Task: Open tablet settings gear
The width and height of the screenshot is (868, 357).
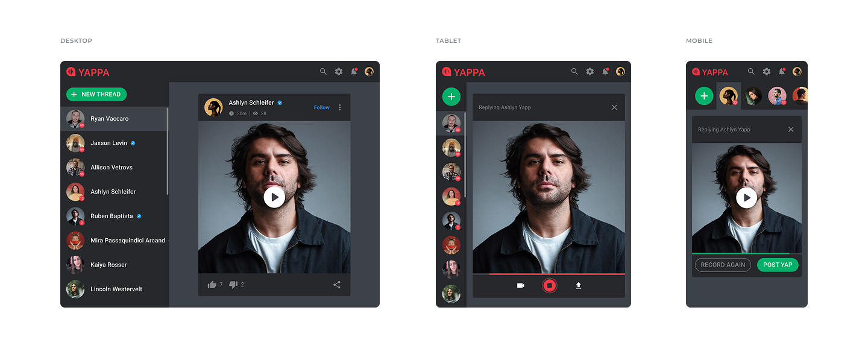Action: (590, 72)
